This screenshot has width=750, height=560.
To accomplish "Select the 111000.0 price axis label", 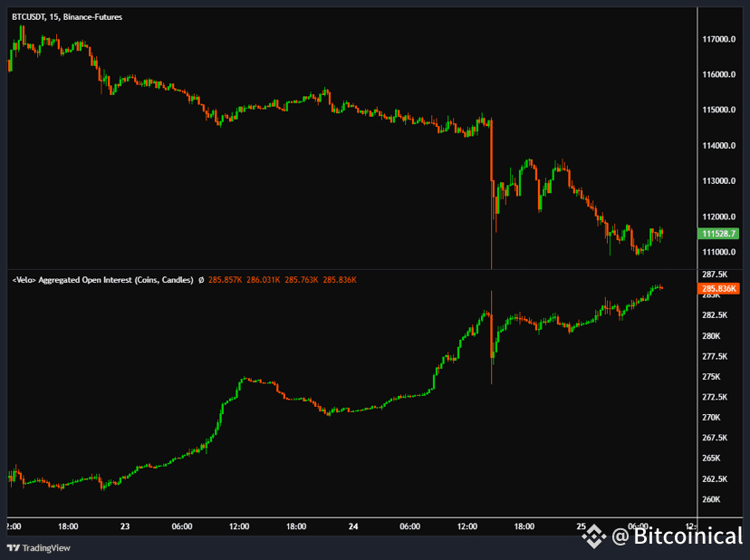I will point(719,252).
